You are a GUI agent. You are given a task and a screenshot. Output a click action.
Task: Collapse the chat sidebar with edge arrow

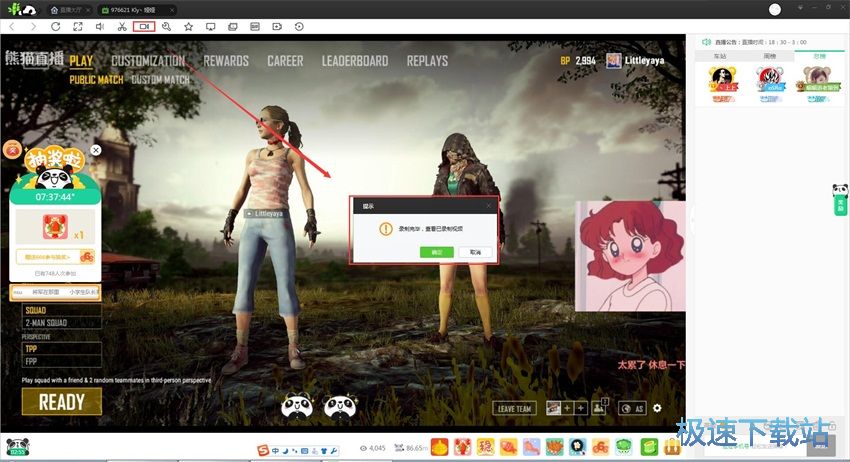[x=691, y=221]
